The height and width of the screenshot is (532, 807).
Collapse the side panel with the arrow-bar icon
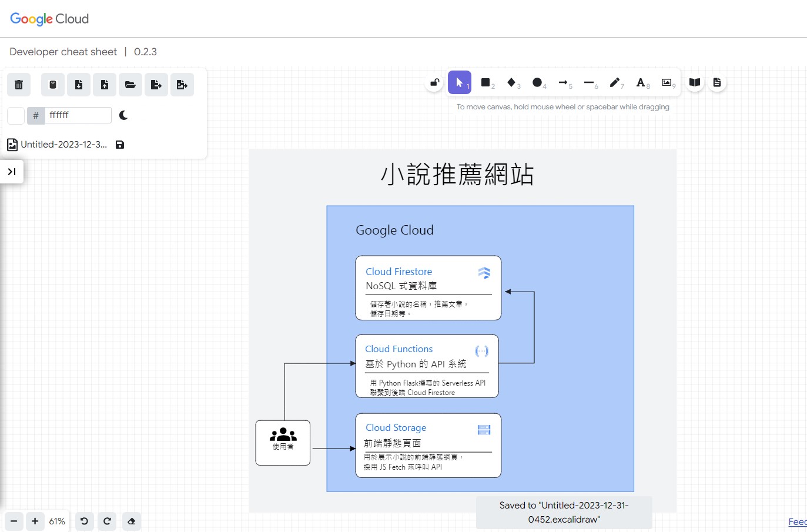[x=12, y=172]
